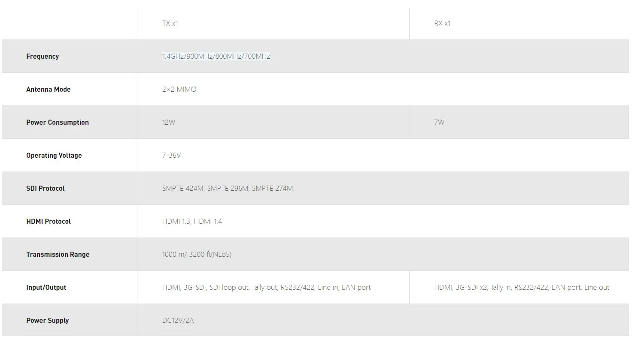This screenshot has width=644, height=343.
Task: Click the 1000 m/ 3200 ft(NLoS) value
Action: (197, 254)
